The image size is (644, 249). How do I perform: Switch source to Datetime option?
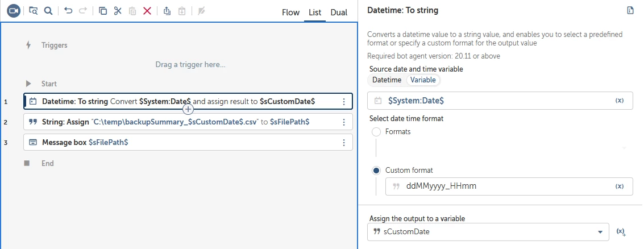pos(387,80)
